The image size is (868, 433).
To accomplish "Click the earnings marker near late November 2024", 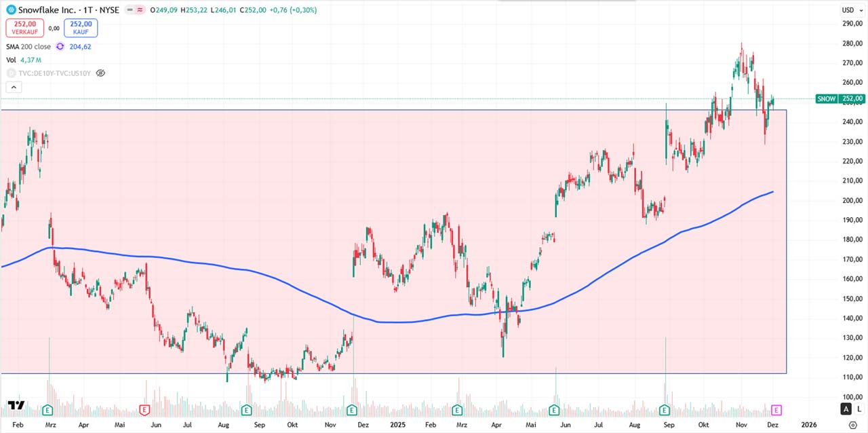I will coord(352,409).
